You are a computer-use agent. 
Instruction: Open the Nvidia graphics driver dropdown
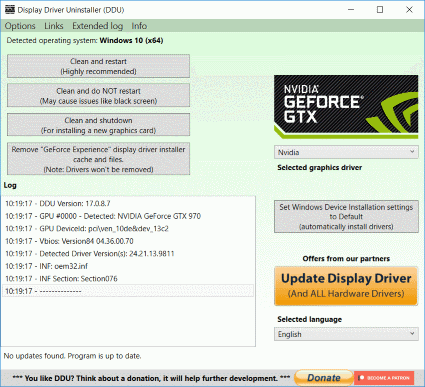(346, 152)
